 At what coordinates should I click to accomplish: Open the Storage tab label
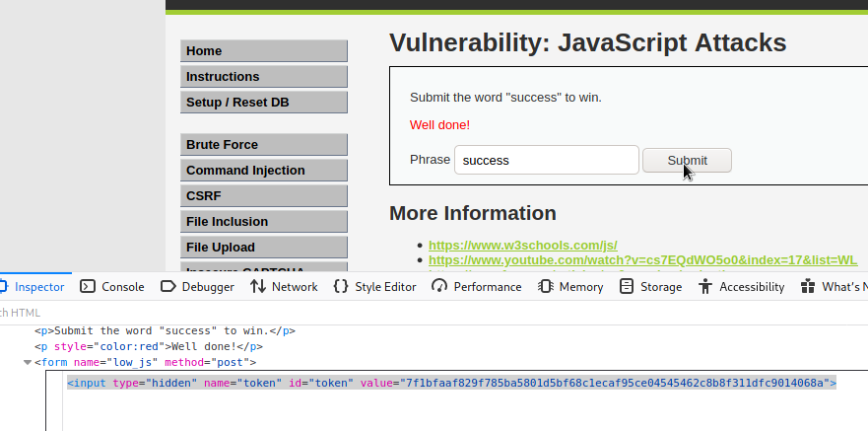(x=661, y=287)
